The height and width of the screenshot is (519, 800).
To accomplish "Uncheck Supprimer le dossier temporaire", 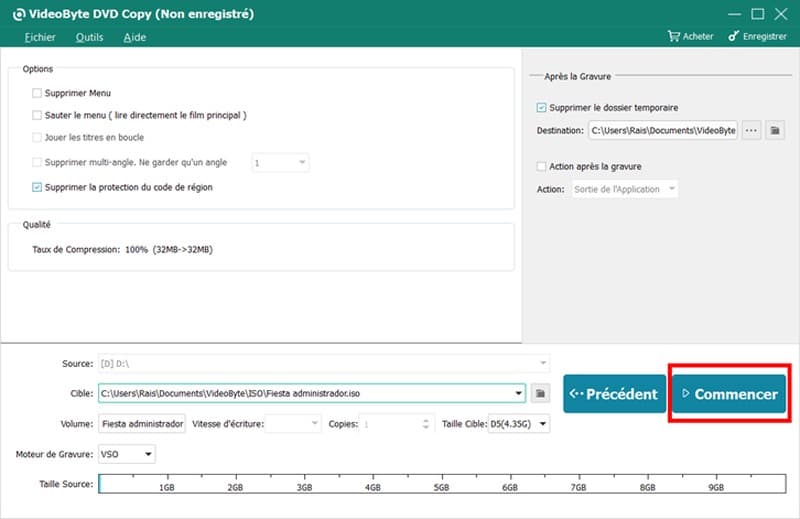I will pos(541,108).
